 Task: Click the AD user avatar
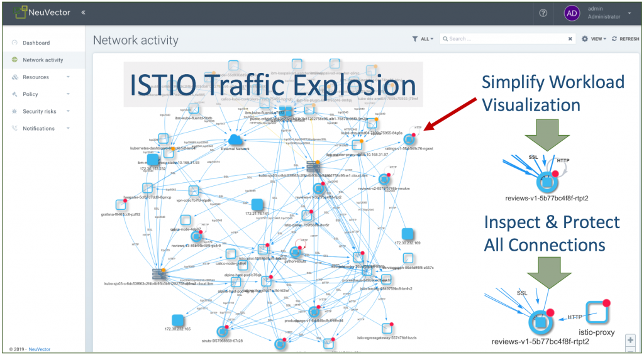click(572, 13)
